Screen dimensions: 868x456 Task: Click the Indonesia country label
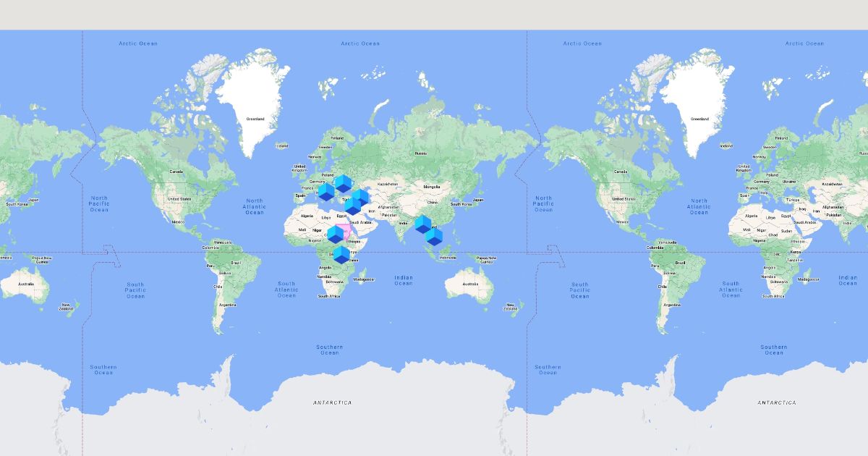447,258
